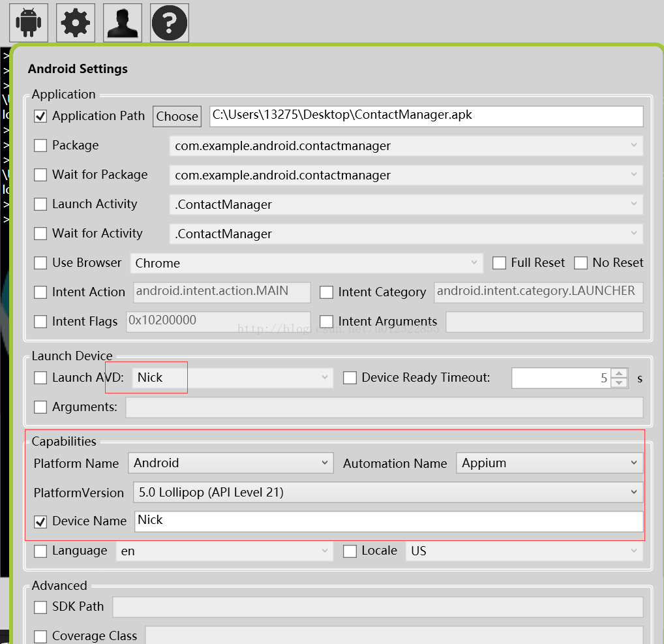Open the Launch AVD Nick dropdown
The width and height of the screenshot is (664, 644).
(232, 378)
